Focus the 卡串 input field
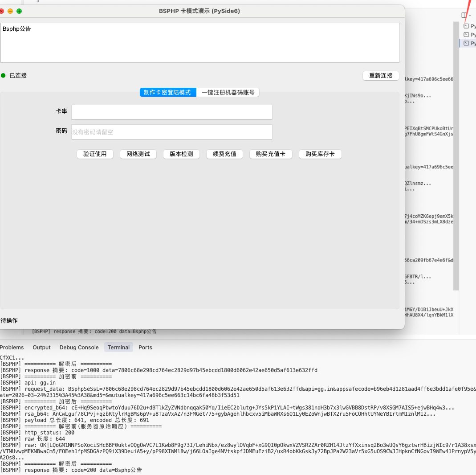Image resolution: width=476 pixels, height=475 pixels. [172, 112]
